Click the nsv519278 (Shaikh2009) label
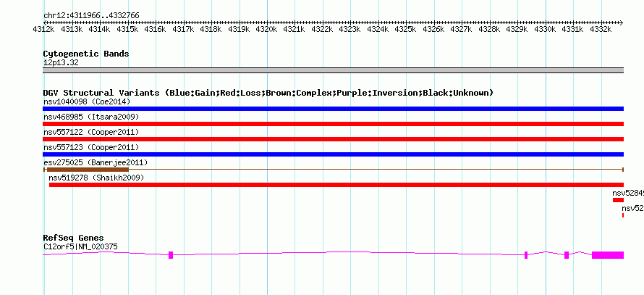 click(x=96, y=178)
